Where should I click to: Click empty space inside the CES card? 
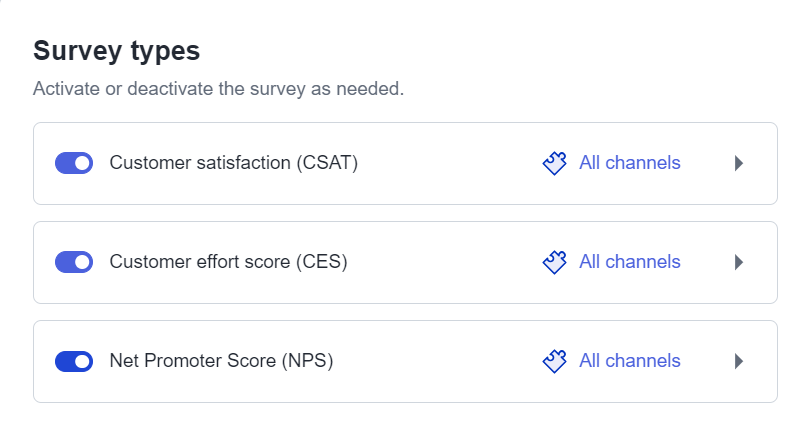click(443, 262)
